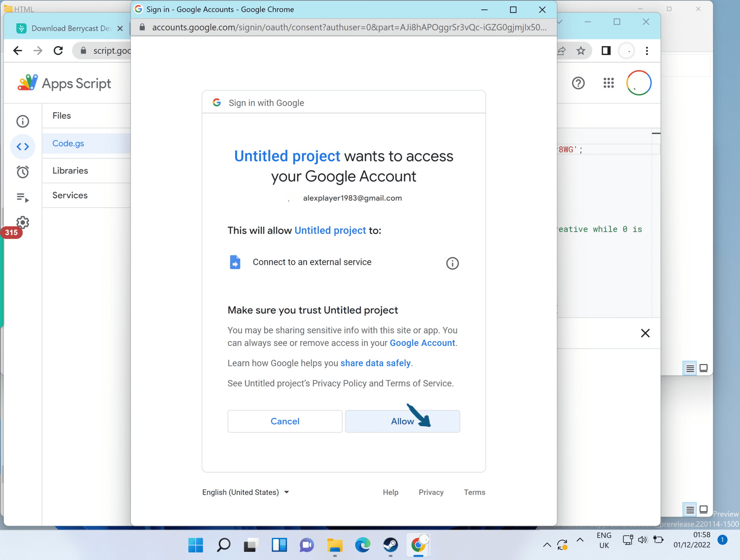
Task: Open the Apps Script Overview panel
Action: (x=23, y=121)
